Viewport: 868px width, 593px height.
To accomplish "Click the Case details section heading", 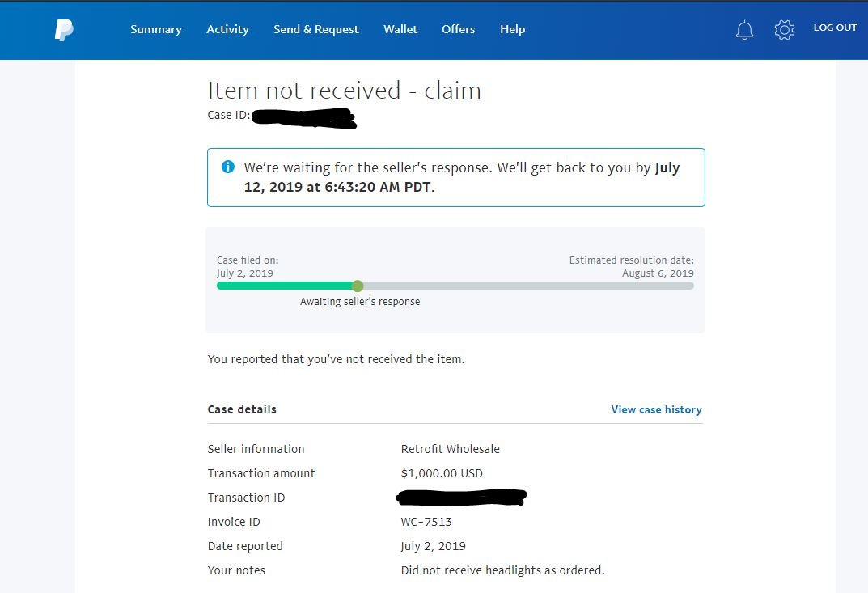I will 242,409.
